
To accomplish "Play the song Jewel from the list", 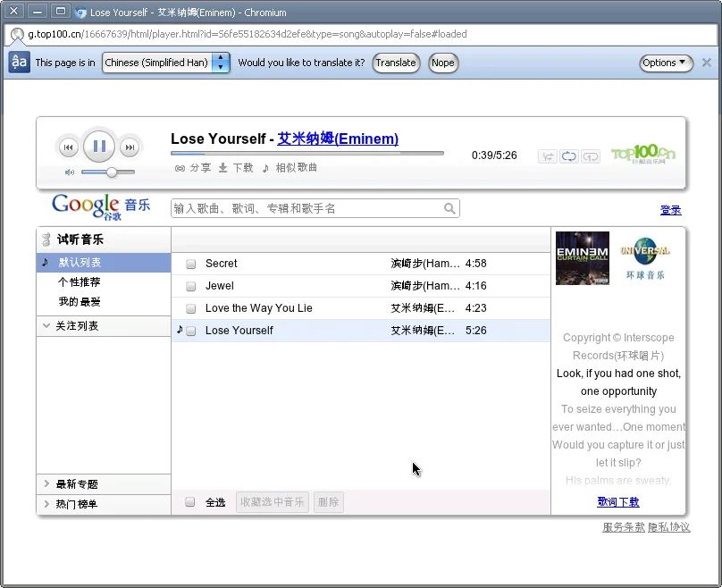I will 220,286.
